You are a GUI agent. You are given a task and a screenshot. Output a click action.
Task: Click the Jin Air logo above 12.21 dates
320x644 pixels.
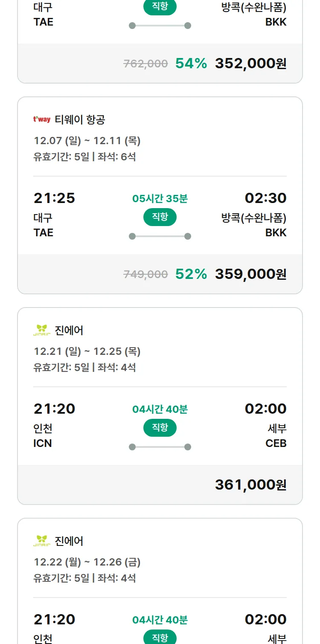click(42, 330)
